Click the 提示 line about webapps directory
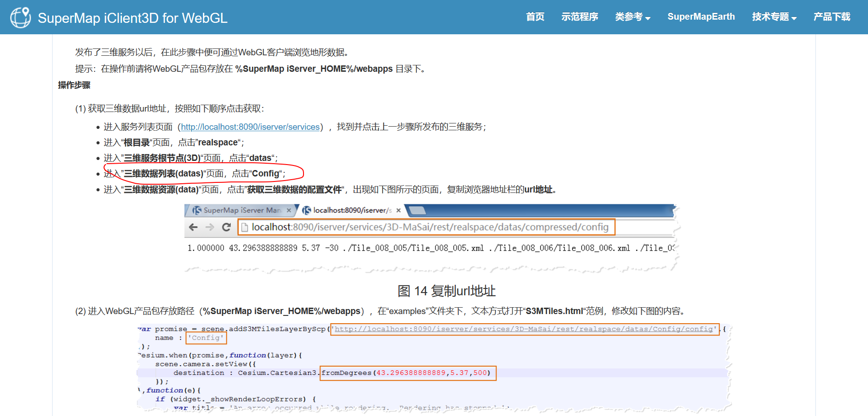 252,69
